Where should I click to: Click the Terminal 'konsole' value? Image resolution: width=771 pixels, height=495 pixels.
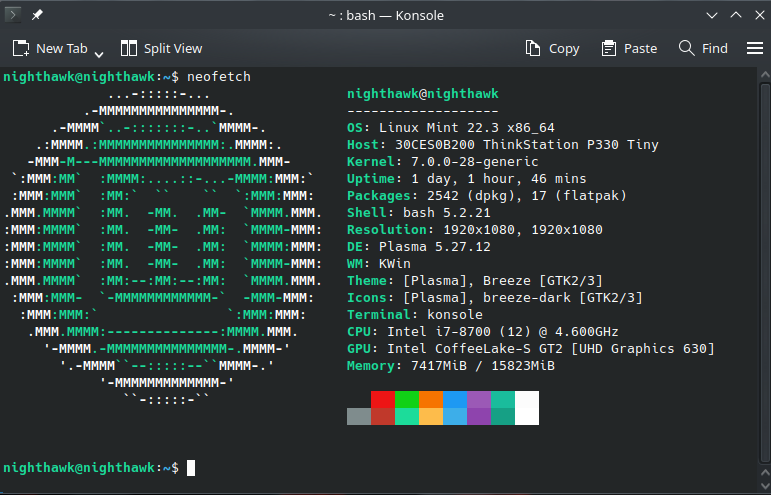coord(455,315)
